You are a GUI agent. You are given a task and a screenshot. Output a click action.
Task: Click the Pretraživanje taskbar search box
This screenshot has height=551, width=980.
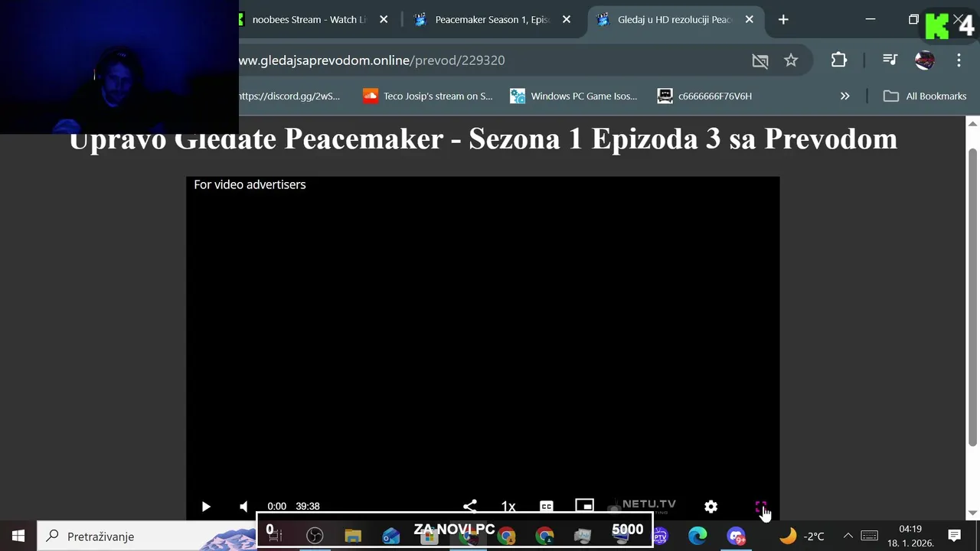[147, 536]
